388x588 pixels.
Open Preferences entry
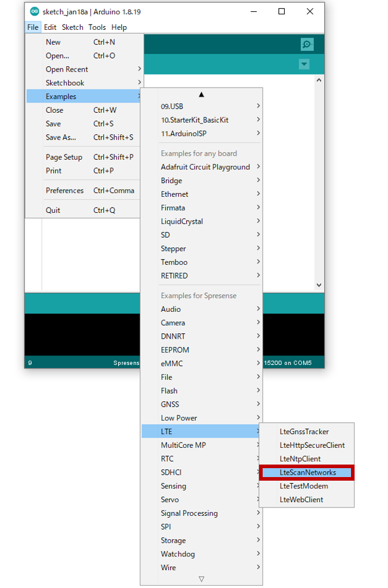(x=84, y=190)
